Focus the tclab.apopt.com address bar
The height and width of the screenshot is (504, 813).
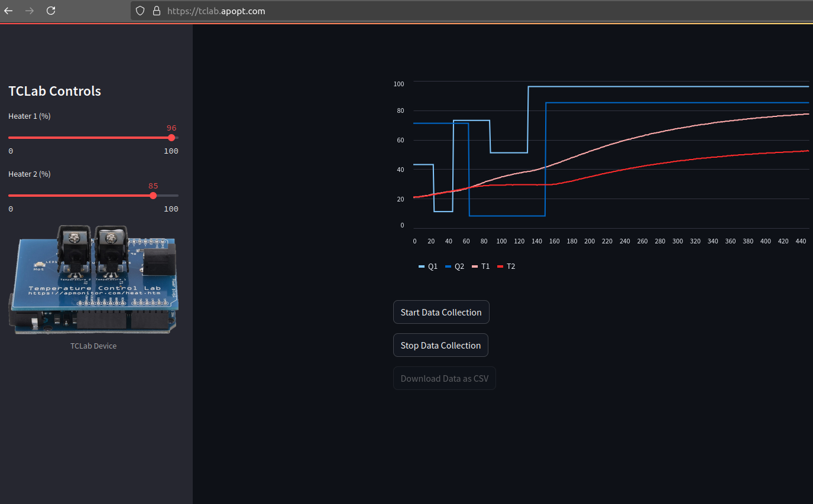[414, 11]
